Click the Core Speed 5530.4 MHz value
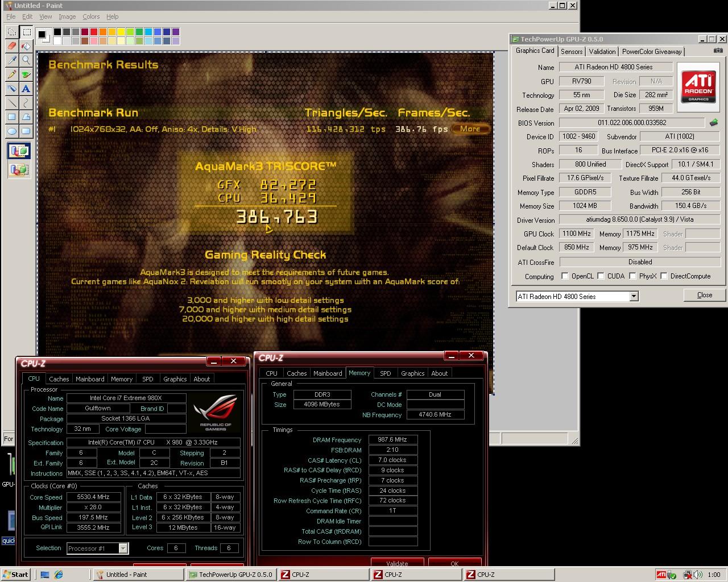Image resolution: width=728 pixels, height=582 pixels. pos(93,497)
